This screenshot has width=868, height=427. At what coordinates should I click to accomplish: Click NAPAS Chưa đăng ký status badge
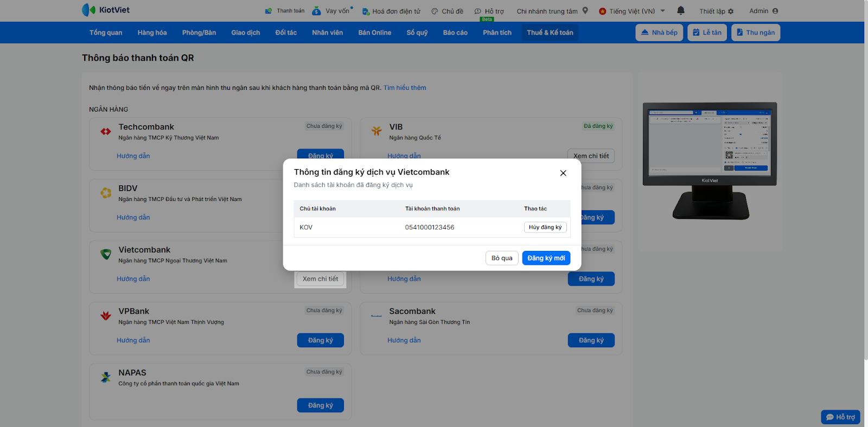[x=324, y=372]
